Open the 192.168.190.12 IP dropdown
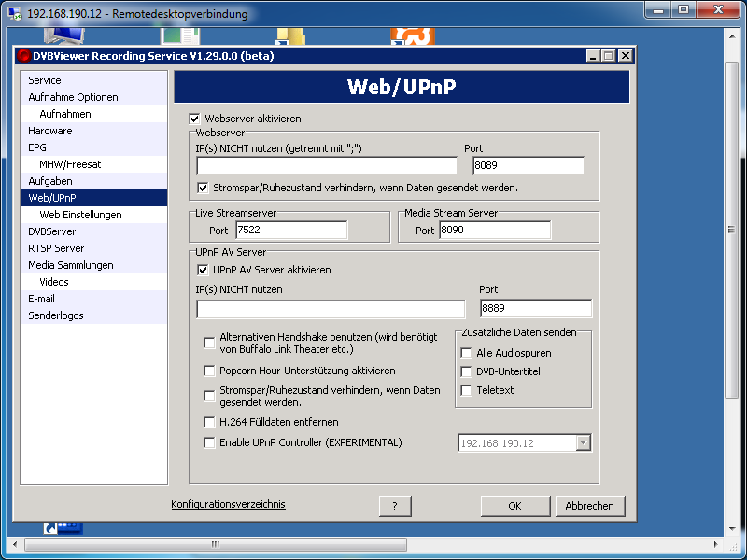Viewport: 747px width, 560px height. click(583, 442)
